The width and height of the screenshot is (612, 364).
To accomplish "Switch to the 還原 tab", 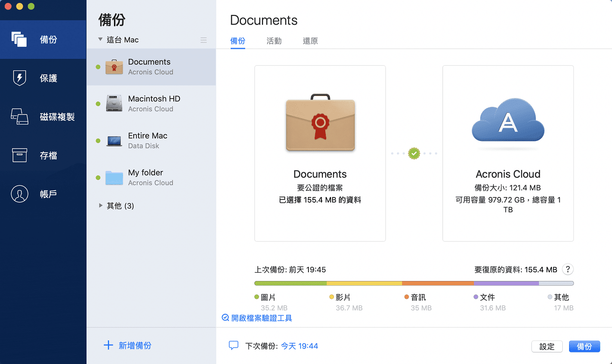I will pos(310,41).
